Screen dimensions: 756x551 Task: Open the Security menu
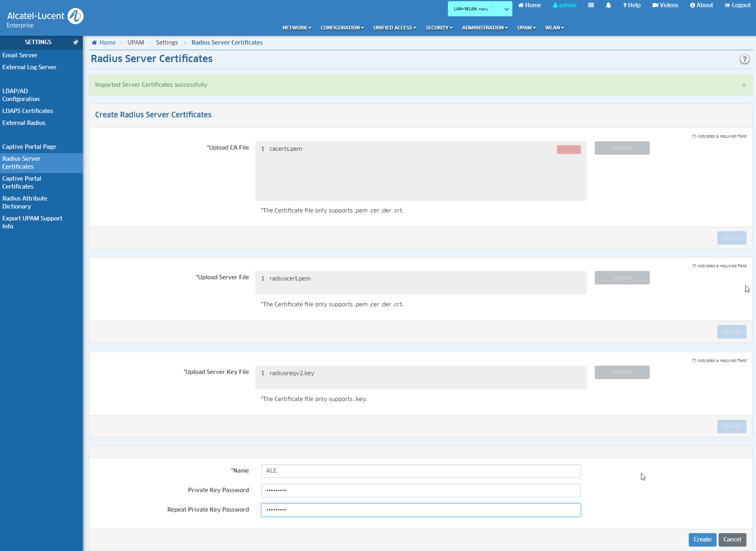(439, 28)
